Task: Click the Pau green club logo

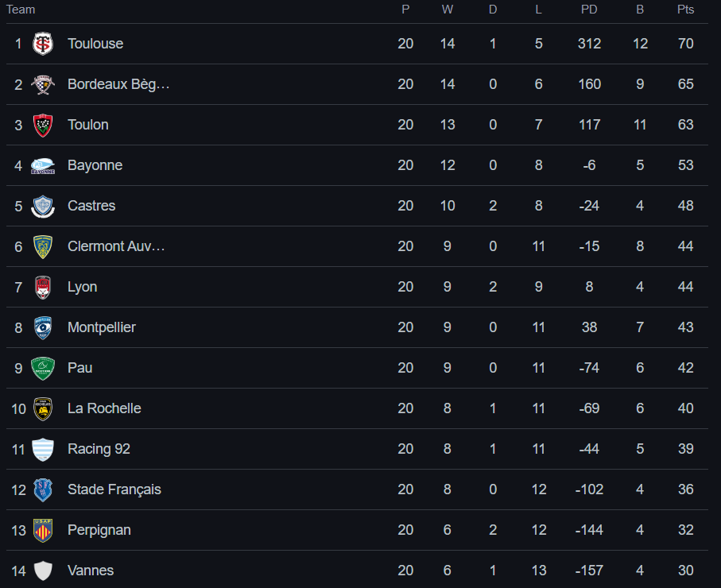Action: click(43, 368)
